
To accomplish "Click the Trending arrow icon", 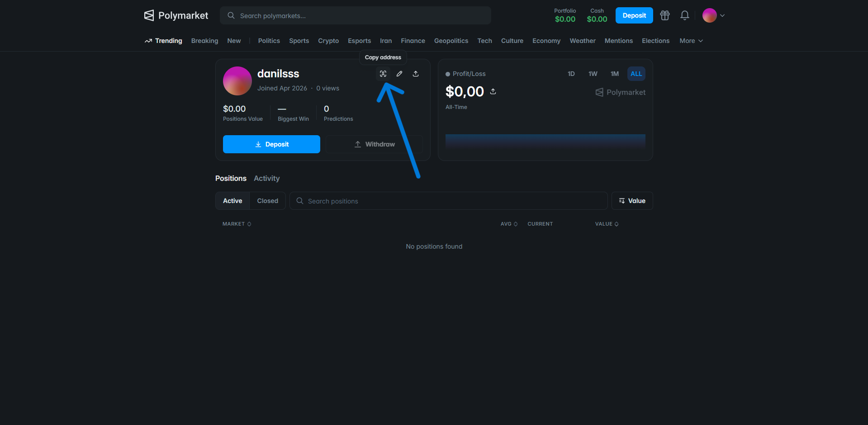I will coord(148,41).
